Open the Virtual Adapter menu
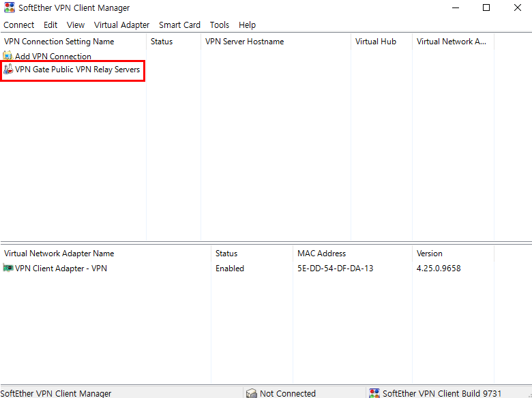The image size is (532, 398). [121, 25]
